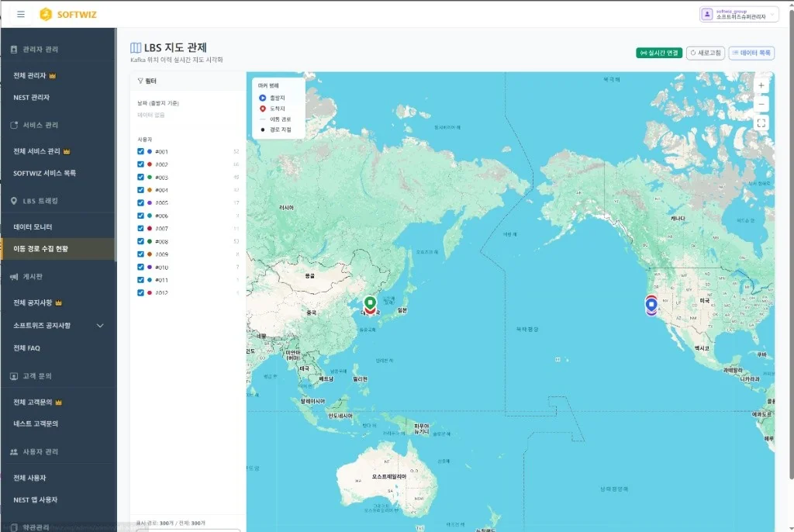Viewport: 794px width, 532px height.
Task: Open the 데이터 목록 button
Action: pyautogui.click(x=751, y=54)
